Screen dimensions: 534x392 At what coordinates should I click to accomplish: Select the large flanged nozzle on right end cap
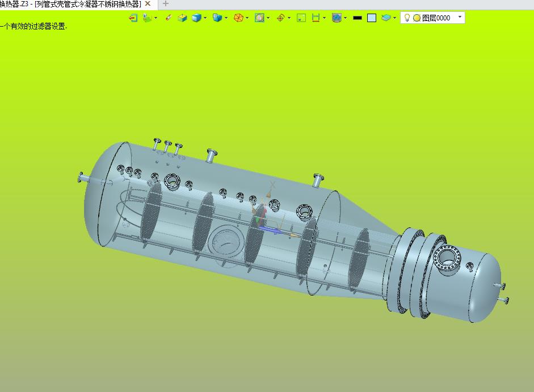[x=447, y=259]
